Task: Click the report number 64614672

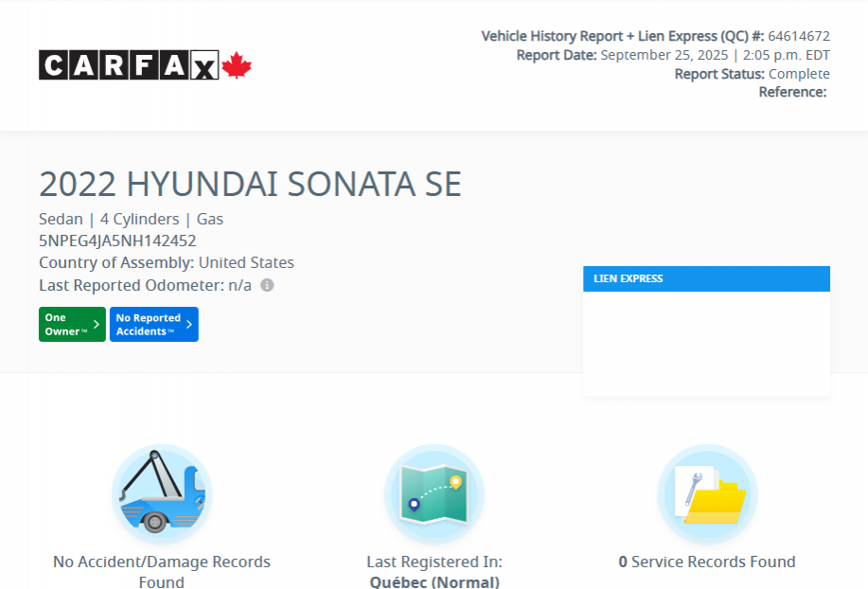Action: tap(798, 36)
